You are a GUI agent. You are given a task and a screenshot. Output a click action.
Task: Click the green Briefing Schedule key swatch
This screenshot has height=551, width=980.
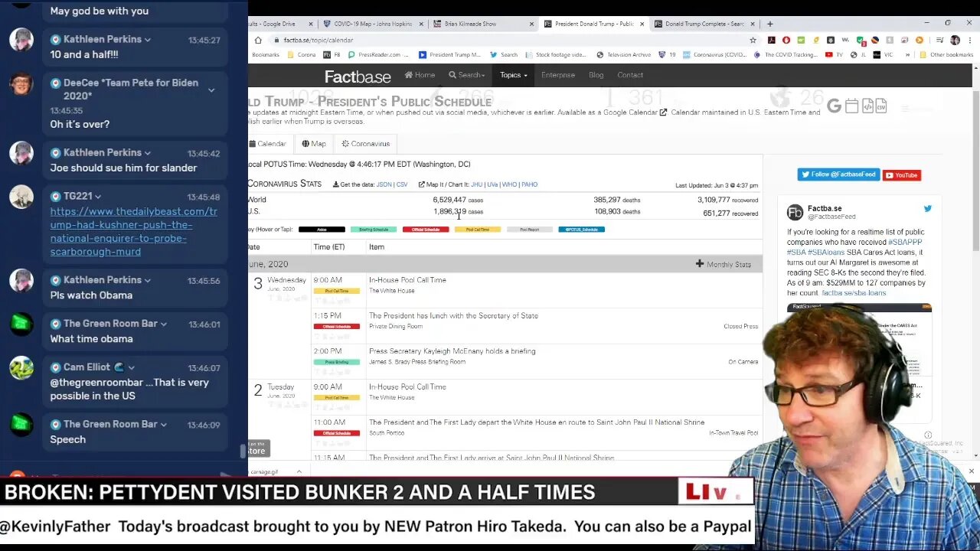coord(374,230)
